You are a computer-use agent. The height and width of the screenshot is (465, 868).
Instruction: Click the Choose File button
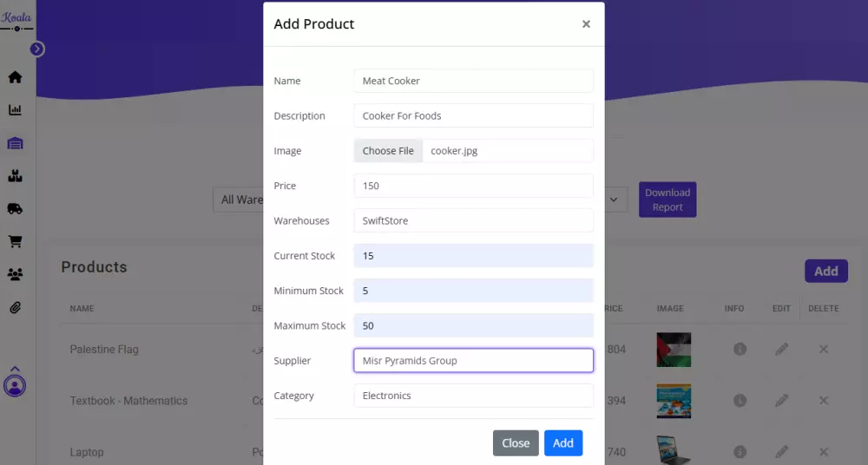click(x=388, y=151)
